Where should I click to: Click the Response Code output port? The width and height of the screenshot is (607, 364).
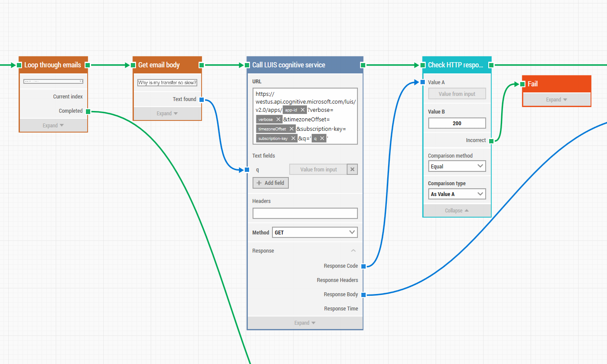(364, 266)
